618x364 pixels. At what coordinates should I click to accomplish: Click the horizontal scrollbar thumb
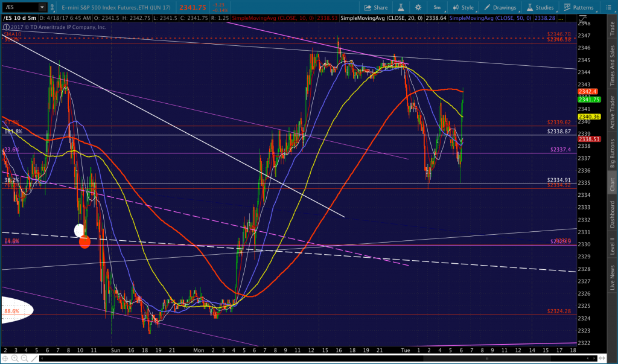point(488,359)
